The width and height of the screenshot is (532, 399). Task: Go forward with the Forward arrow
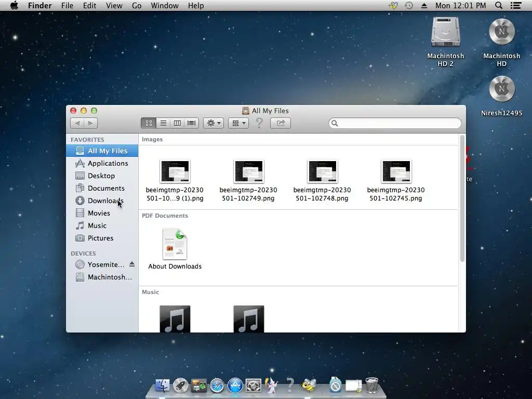click(x=90, y=123)
